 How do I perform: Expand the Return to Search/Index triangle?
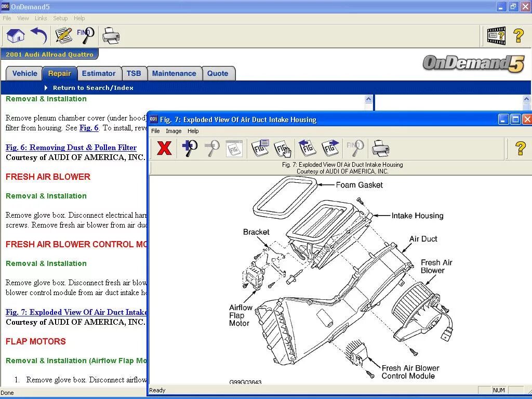pos(46,88)
